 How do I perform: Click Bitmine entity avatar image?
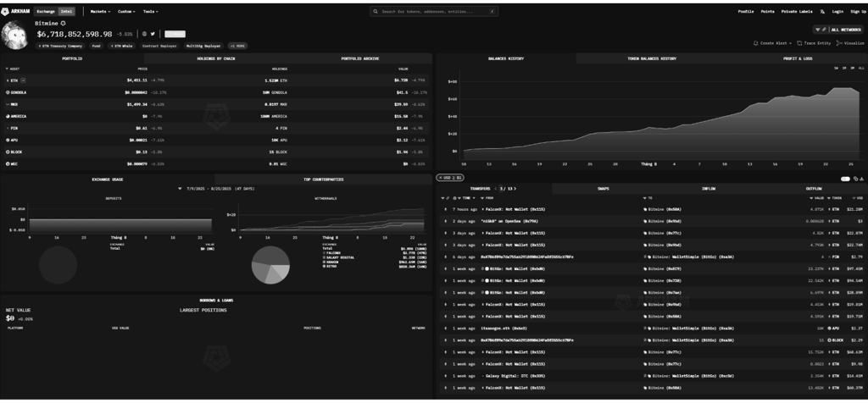(15, 36)
